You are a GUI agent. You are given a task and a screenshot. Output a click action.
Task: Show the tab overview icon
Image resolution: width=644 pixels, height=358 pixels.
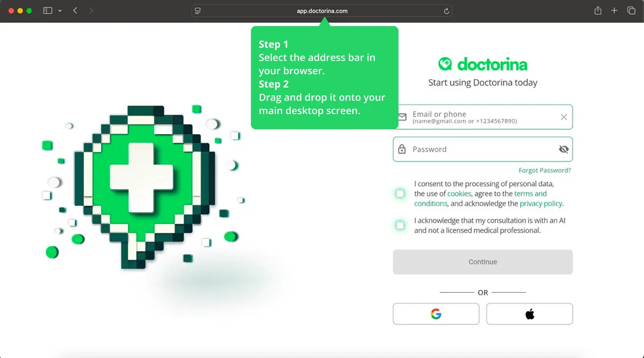[631, 10]
